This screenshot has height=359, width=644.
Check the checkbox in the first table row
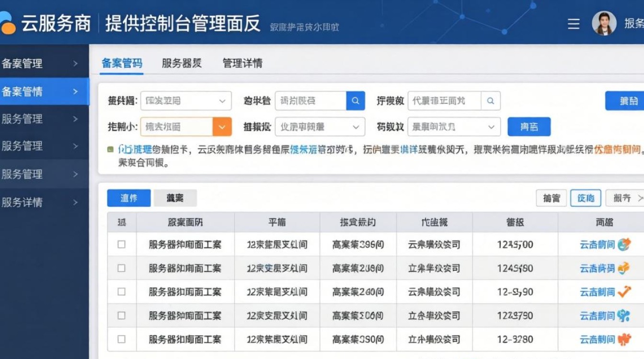click(121, 244)
